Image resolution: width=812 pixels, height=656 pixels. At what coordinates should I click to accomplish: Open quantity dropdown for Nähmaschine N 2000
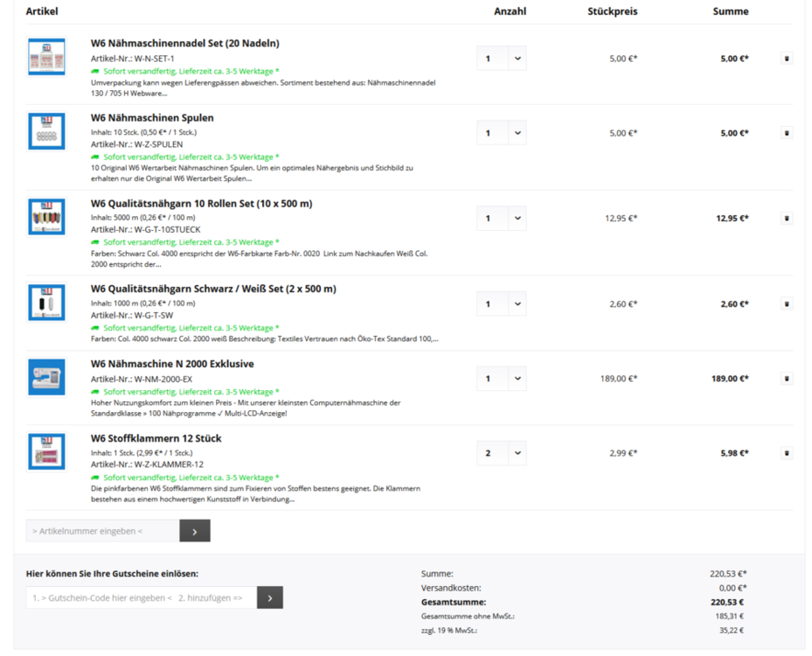click(502, 379)
